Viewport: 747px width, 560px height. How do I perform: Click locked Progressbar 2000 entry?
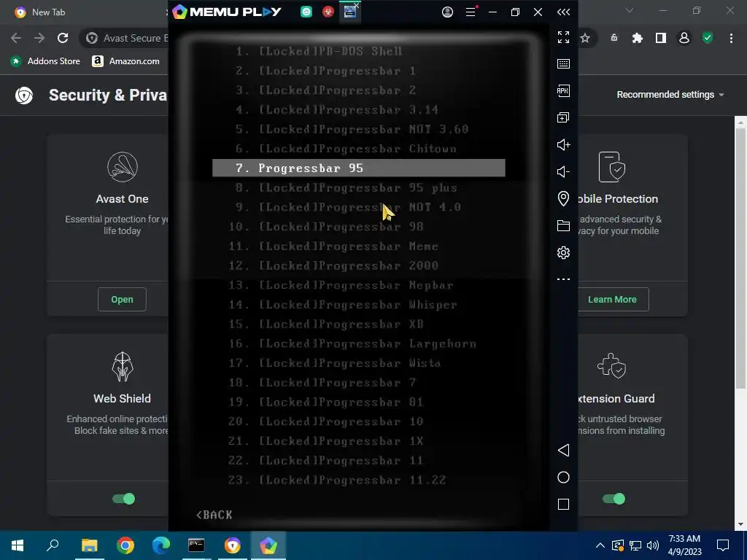point(333,265)
